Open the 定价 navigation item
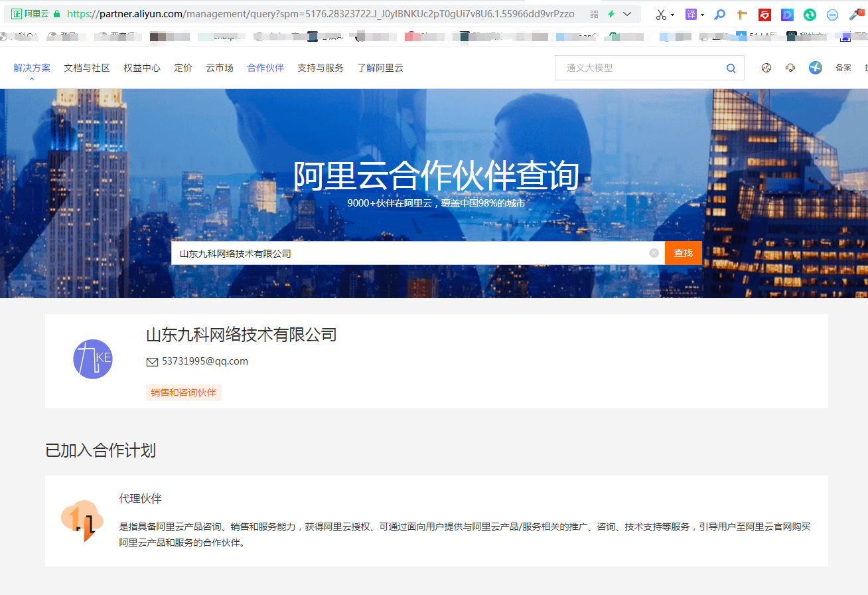Viewport: 868px width, 595px height. (x=183, y=68)
